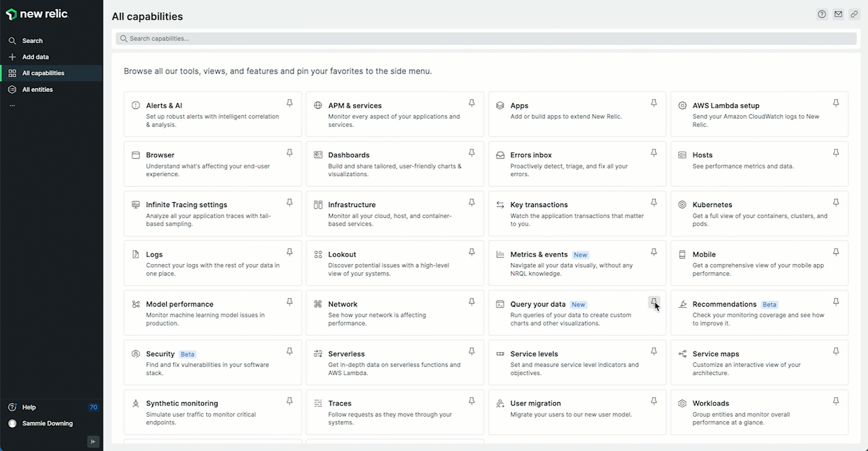This screenshot has height=451, width=868.
Task: Open Search in the left sidebar
Action: point(32,41)
